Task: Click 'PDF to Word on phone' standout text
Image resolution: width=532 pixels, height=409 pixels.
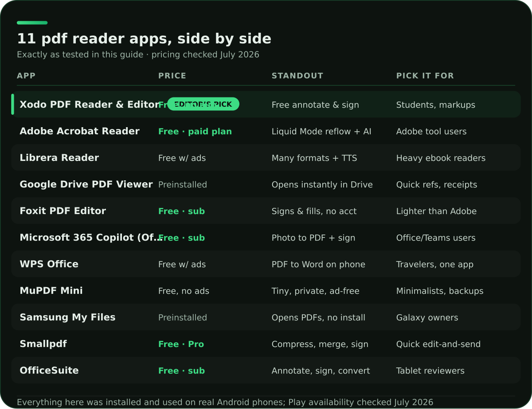Action: pos(319,265)
